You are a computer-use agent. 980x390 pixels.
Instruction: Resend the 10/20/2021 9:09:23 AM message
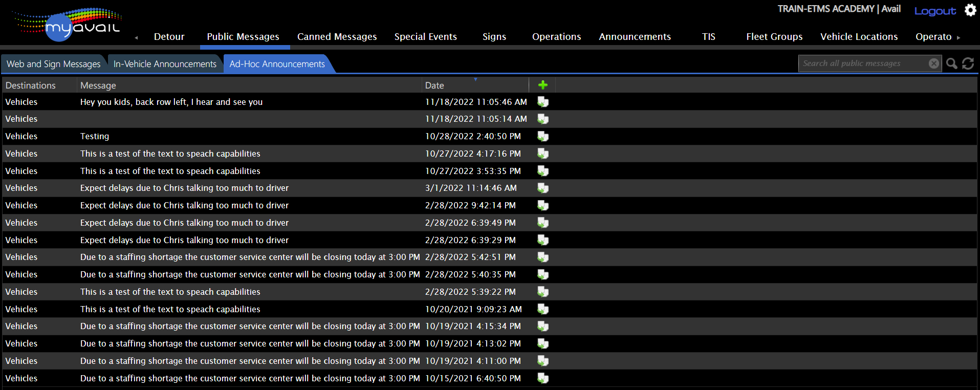click(543, 309)
